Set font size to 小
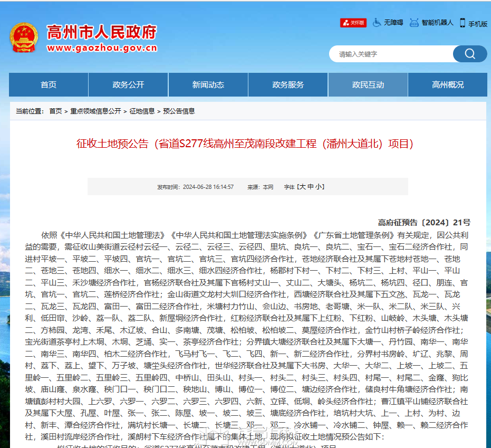The width and height of the screenshot is (491, 448). click(319, 187)
